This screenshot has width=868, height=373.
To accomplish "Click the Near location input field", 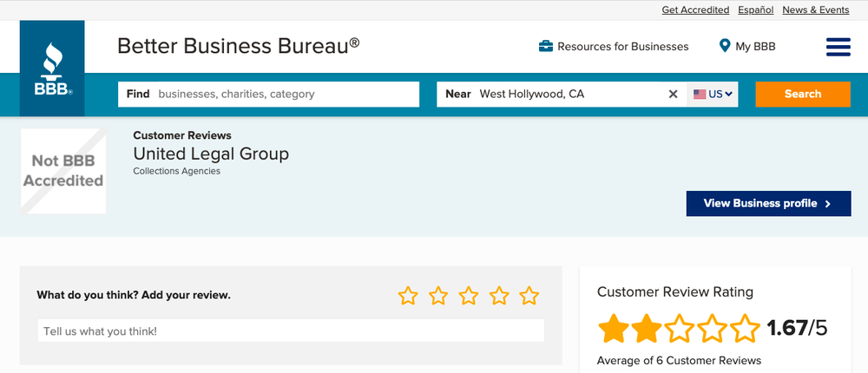I will (x=569, y=94).
